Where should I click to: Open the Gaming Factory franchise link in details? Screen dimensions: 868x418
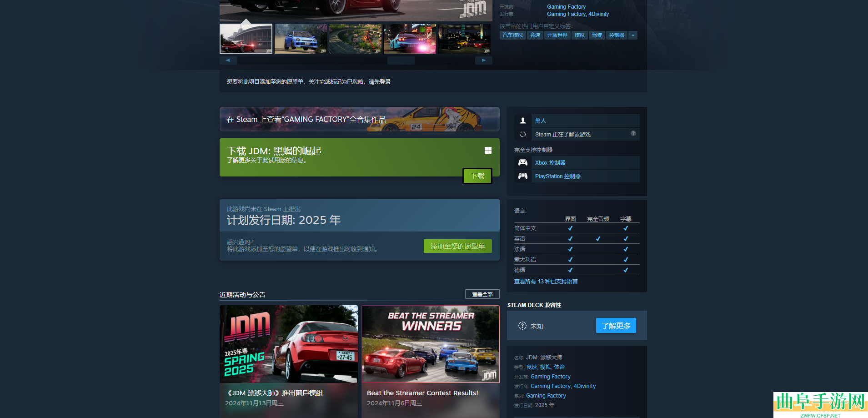[546, 396]
